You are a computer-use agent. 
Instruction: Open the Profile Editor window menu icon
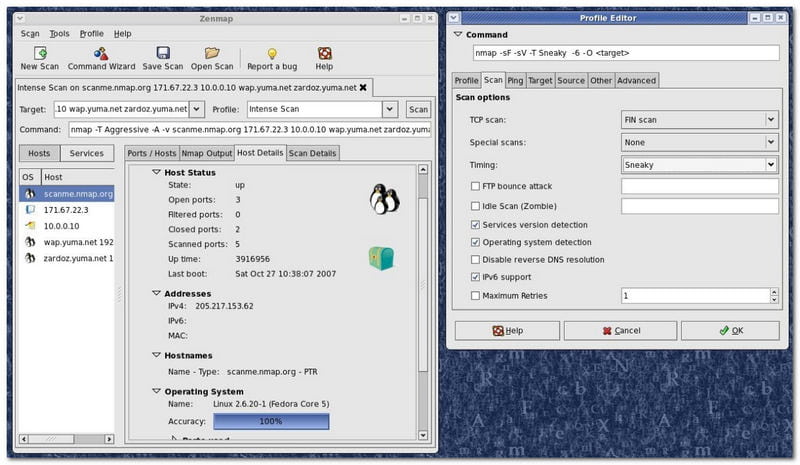[453, 18]
